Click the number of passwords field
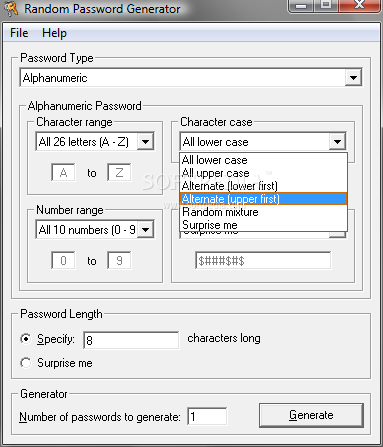Image resolution: width=383 pixels, height=447 pixels. 207,416
